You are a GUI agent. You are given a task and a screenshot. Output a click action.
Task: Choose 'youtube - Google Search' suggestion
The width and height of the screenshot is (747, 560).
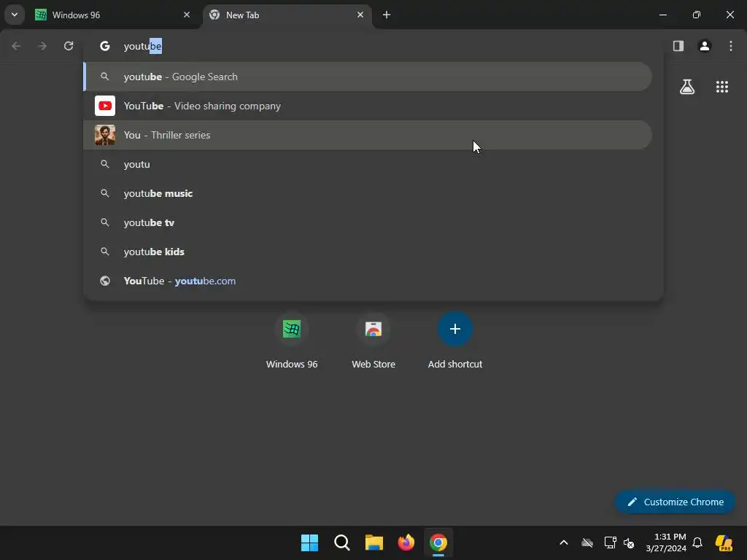pyautogui.click(x=368, y=77)
